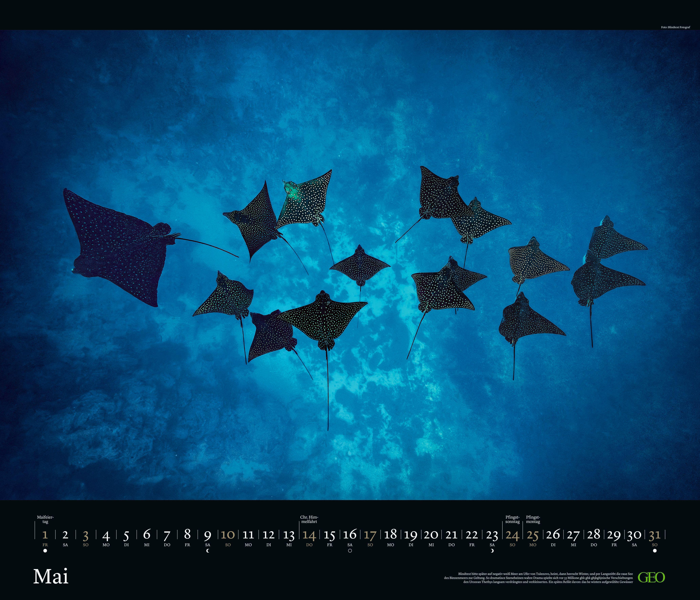Click the crescent moon icon under day 9

coord(208,551)
